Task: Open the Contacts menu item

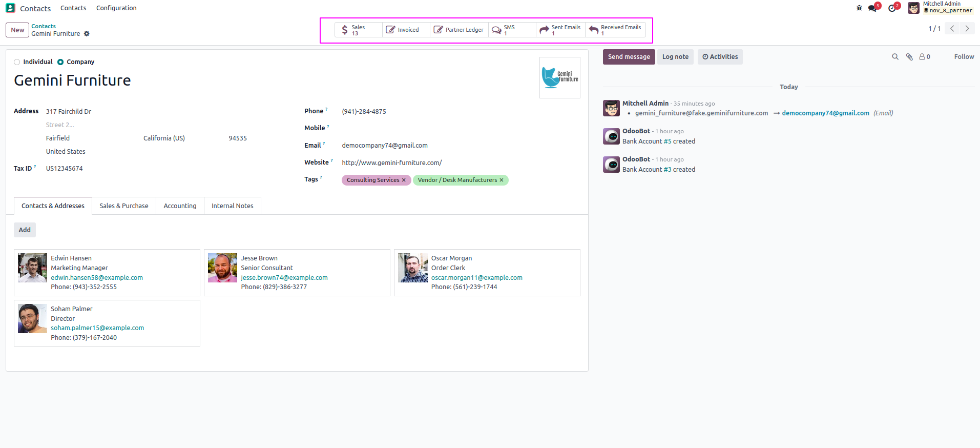Action: click(x=73, y=8)
